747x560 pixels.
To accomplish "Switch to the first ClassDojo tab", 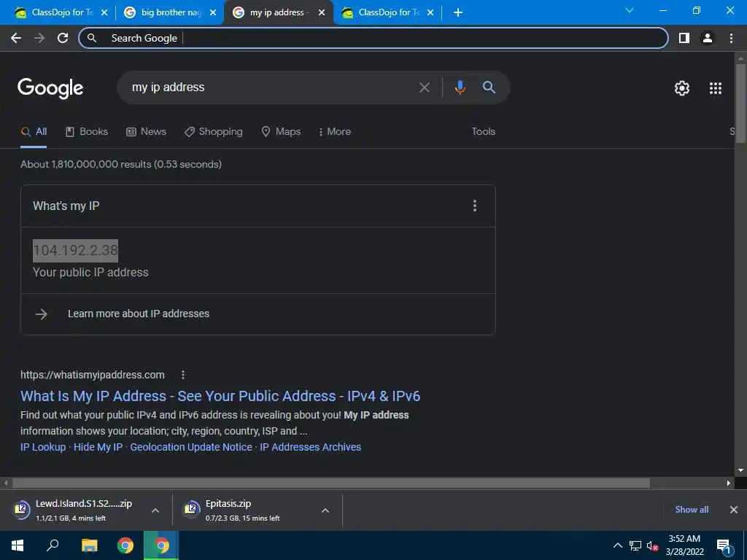I will 61,12.
